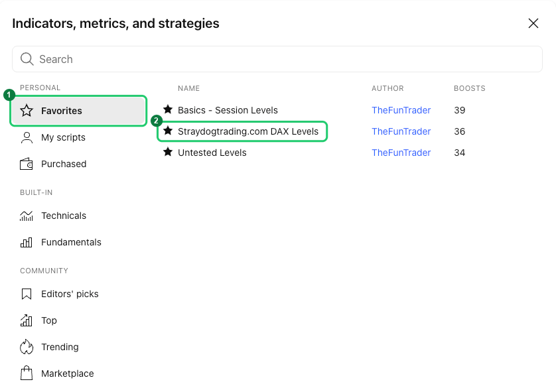Show Editors' picks community scripts
The width and height of the screenshot is (556, 392).
click(78, 294)
